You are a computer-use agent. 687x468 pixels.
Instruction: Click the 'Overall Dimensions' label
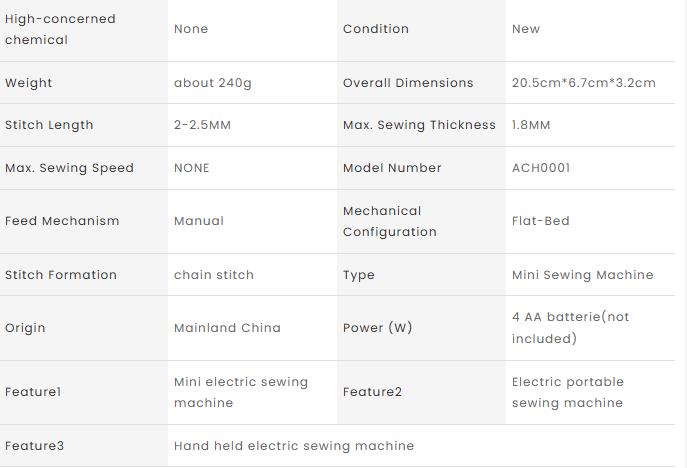(408, 83)
